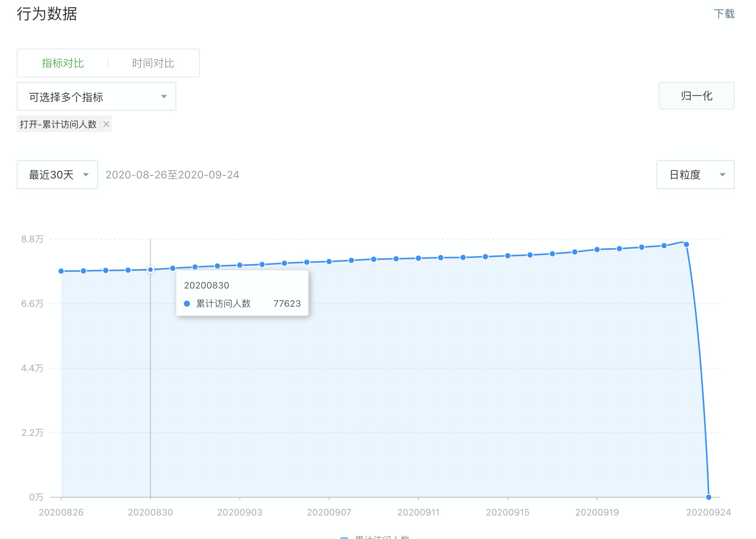Click the peak data point before 20200924
This screenshot has height=539, width=756.
686,244
